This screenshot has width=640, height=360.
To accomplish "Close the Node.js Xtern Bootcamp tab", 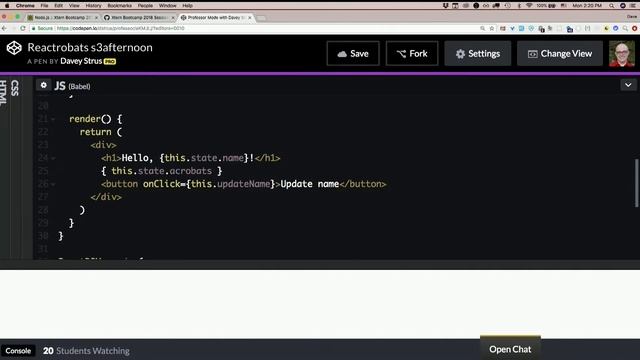I will 97,18.
